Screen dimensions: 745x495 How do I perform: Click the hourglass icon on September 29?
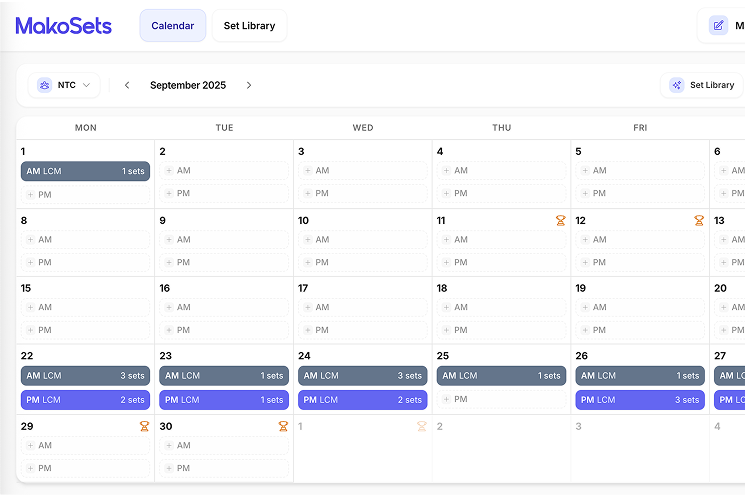click(144, 426)
